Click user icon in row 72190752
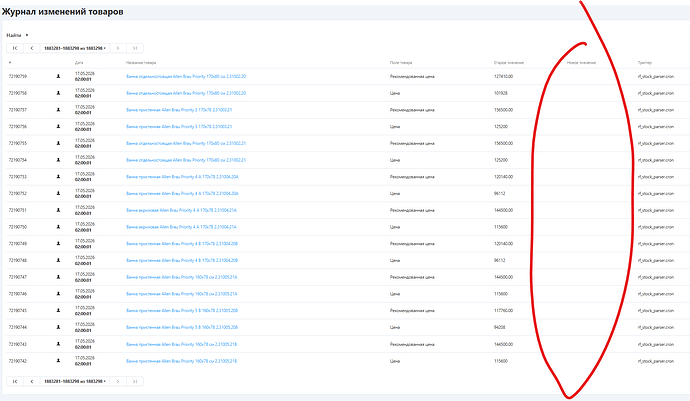 pyautogui.click(x=58, y=193)
